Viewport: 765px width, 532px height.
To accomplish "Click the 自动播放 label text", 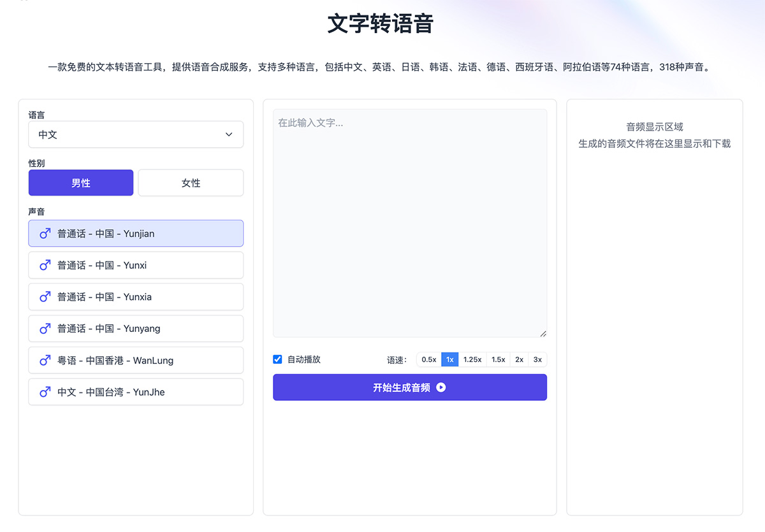I will point(304,359).
